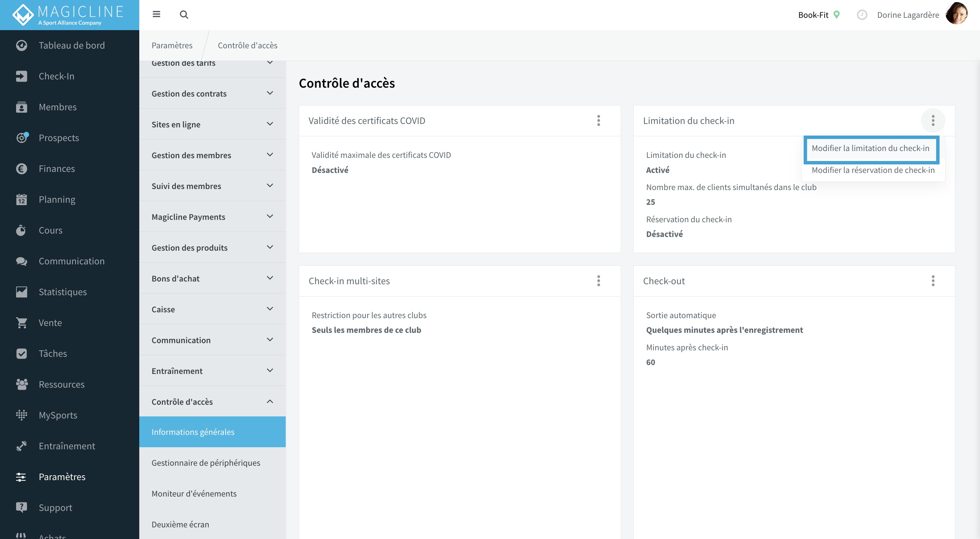980x539 pixels.
Task: Open options for Validité des certificats COVID
Action: [598, 121]
